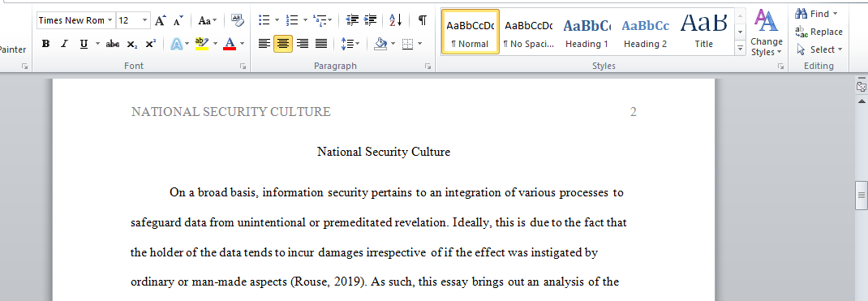Select the Normal style
Viewport: 868px width, 301px height.
click(x=470, y=32)
